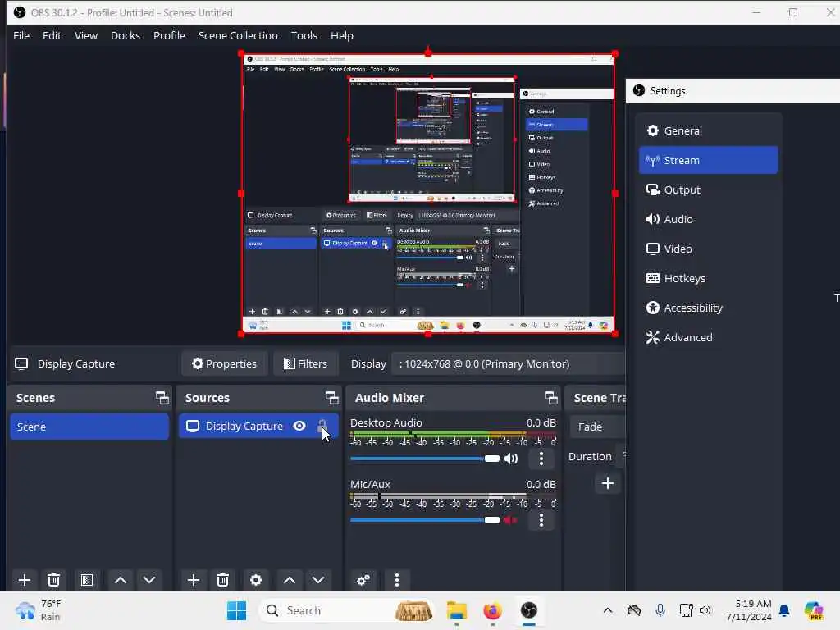Open Firefox from the taskbar
This screenshot has width=840, height=630.
[492, 610]
